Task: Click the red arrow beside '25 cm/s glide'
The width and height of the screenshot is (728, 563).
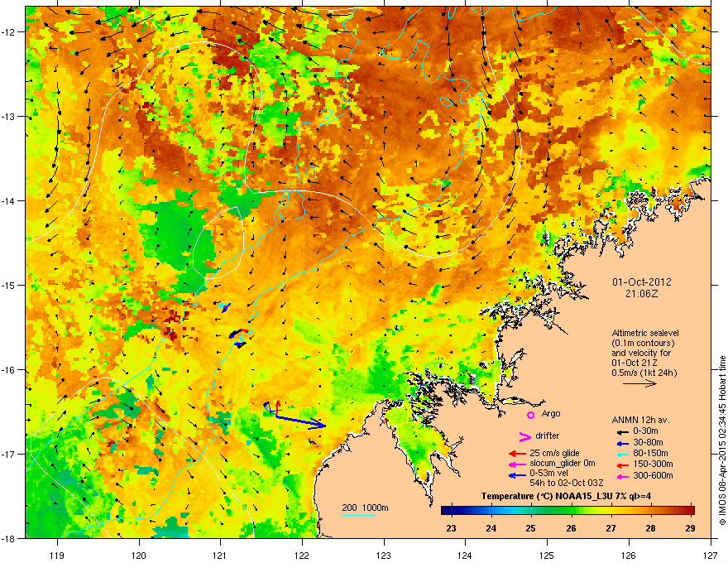Action: tap(517, 454)
